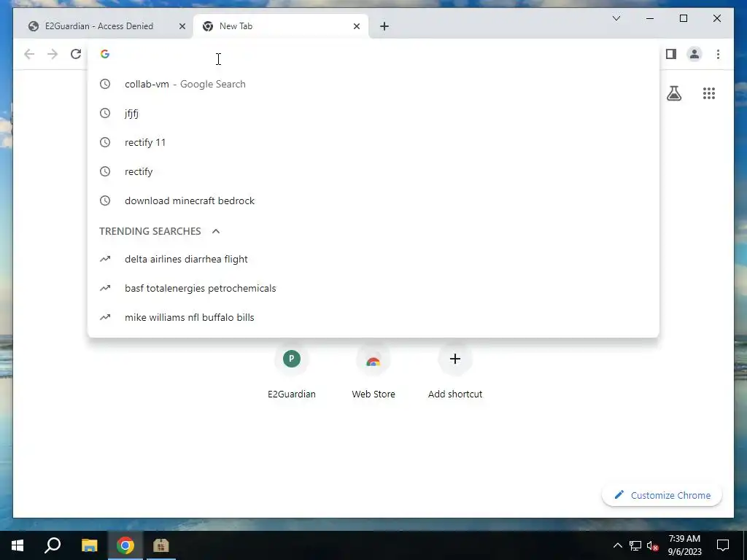
Task: Open the Search Labs flask icon
Action: click(673, 93)
